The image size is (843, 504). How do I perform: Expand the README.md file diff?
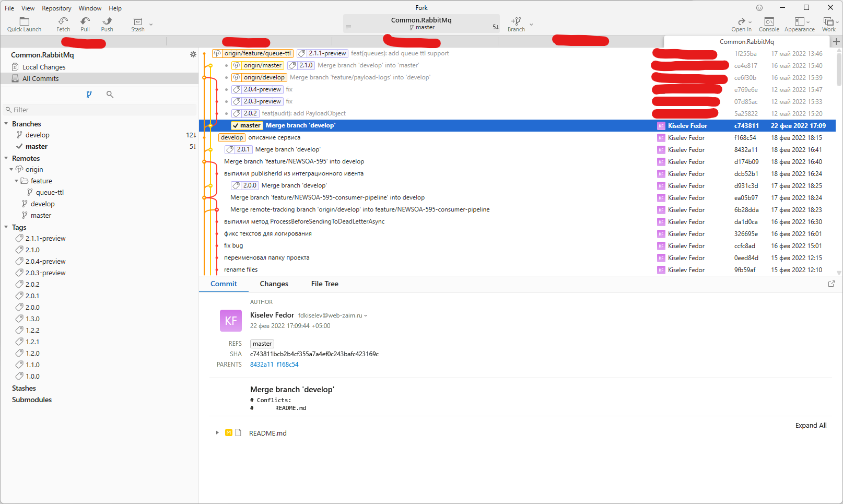click(217, 433)
